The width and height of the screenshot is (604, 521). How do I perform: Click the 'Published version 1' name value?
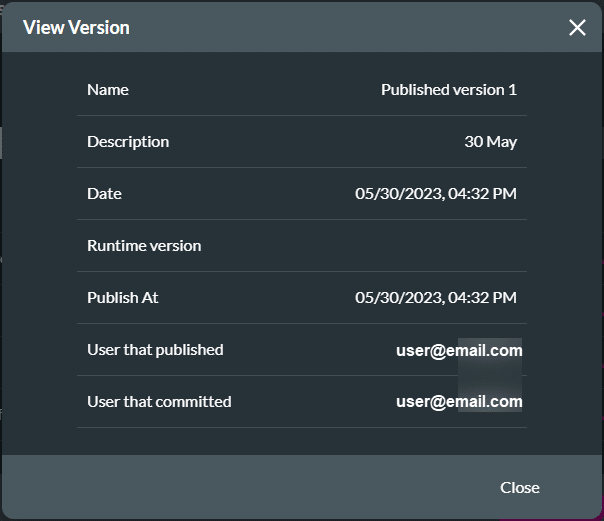(x=448, y=90)
